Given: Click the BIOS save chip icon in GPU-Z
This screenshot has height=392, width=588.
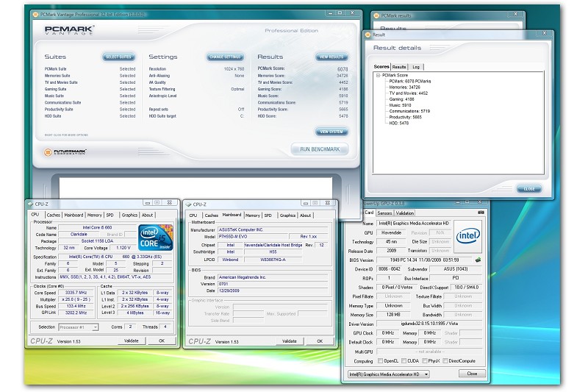Looking at the screenshot, I should [478, 260].
